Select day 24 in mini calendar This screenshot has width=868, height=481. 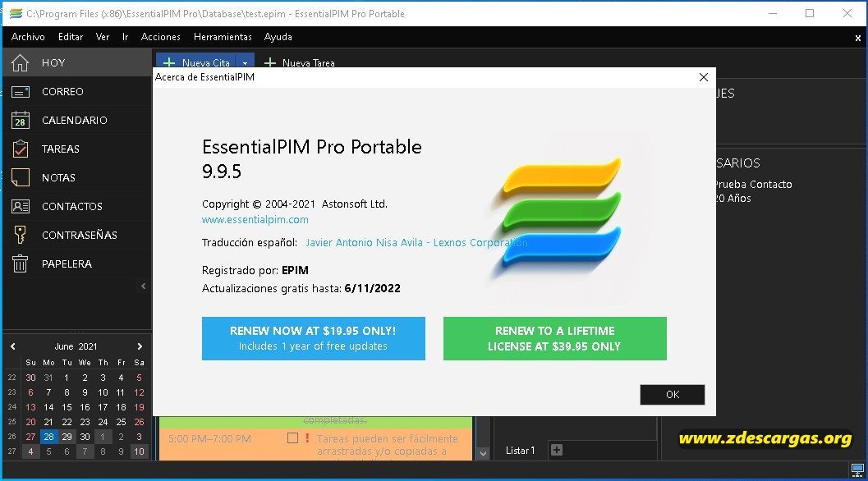tap(103, 422)
